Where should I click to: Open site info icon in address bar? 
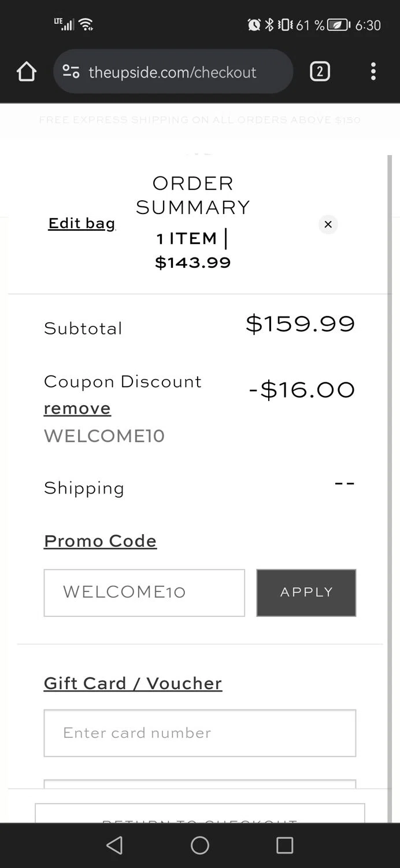[x=71, y=72]
